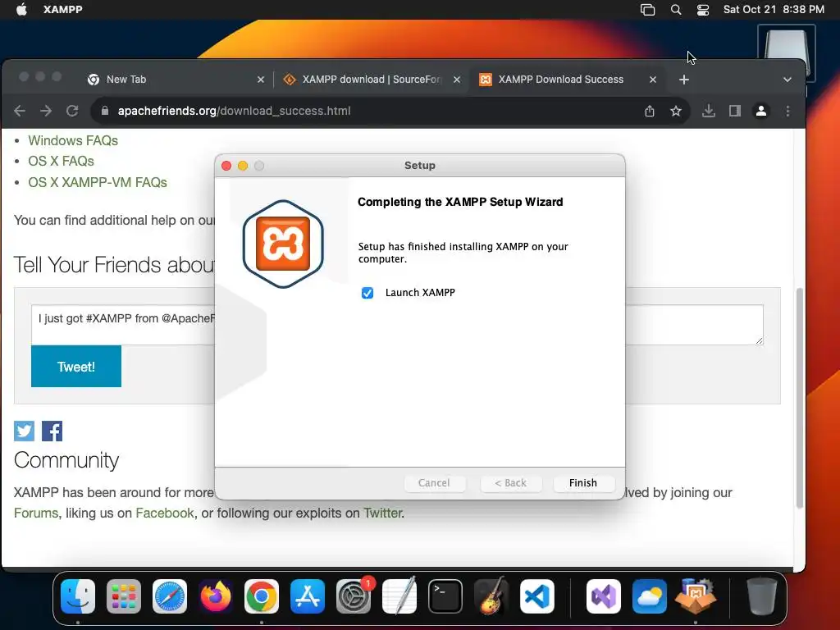
Task: Open Spotlight search in menu bar
Action: (676, 10)
